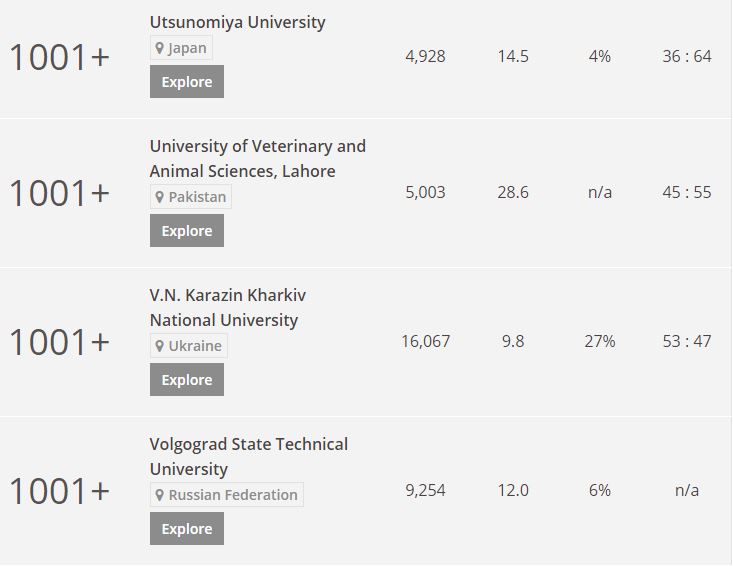Click the location pin icon beside Japan
Image resolution: width=733 pixels, height=566 pixels.
159,48
